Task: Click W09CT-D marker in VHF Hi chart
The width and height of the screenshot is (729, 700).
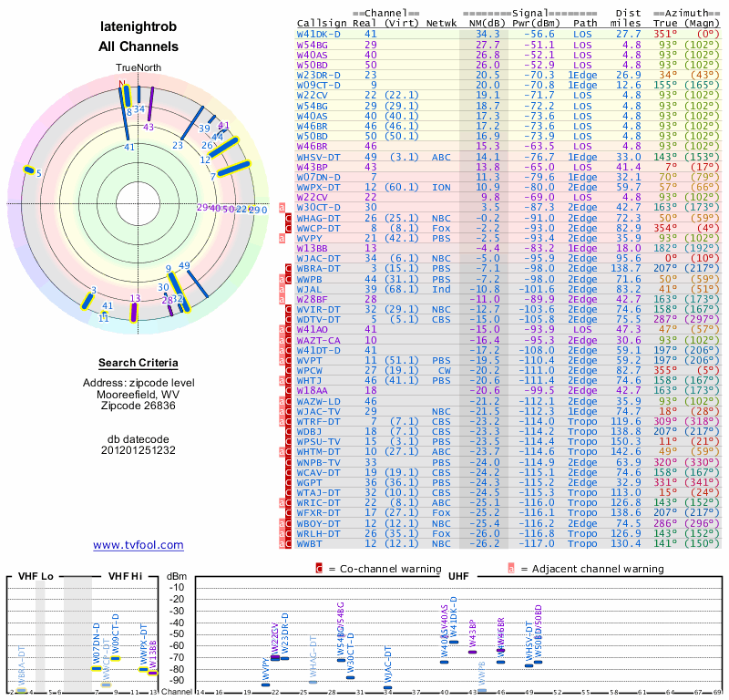Action: [x=116, y=659]
